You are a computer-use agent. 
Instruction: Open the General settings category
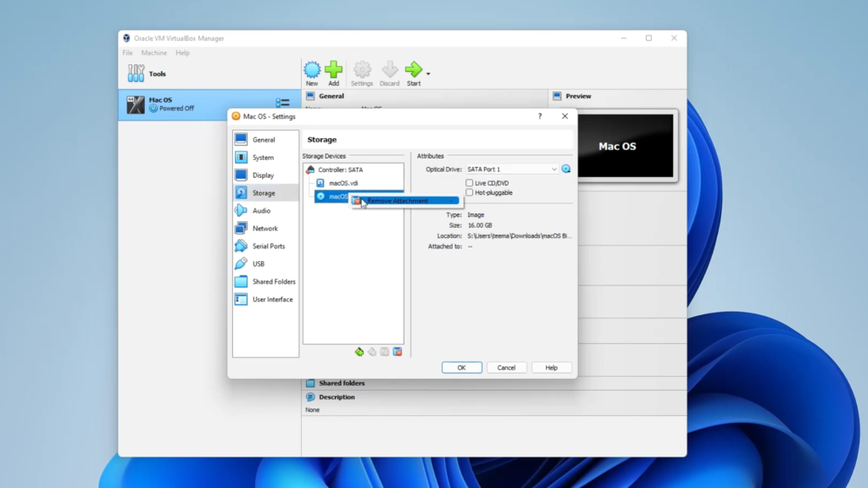coord(265,140)
